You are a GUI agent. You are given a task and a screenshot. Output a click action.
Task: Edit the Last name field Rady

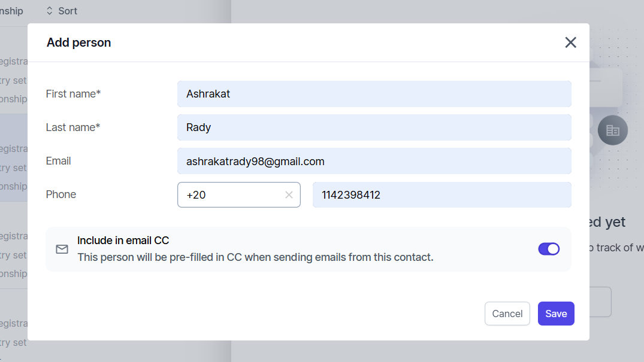374,127
